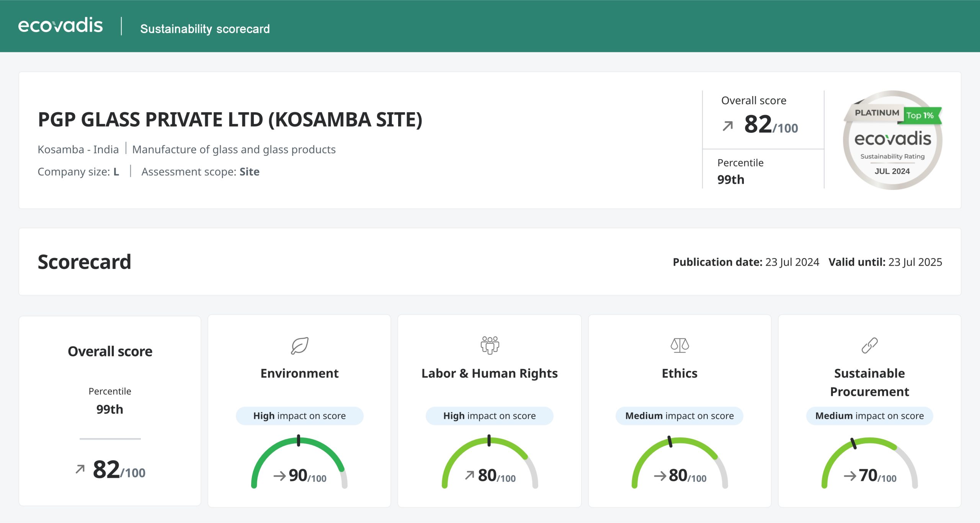980x523 pixels.
Task: Click the rising arrow next to Labor score 80
Action: [469, 475]
